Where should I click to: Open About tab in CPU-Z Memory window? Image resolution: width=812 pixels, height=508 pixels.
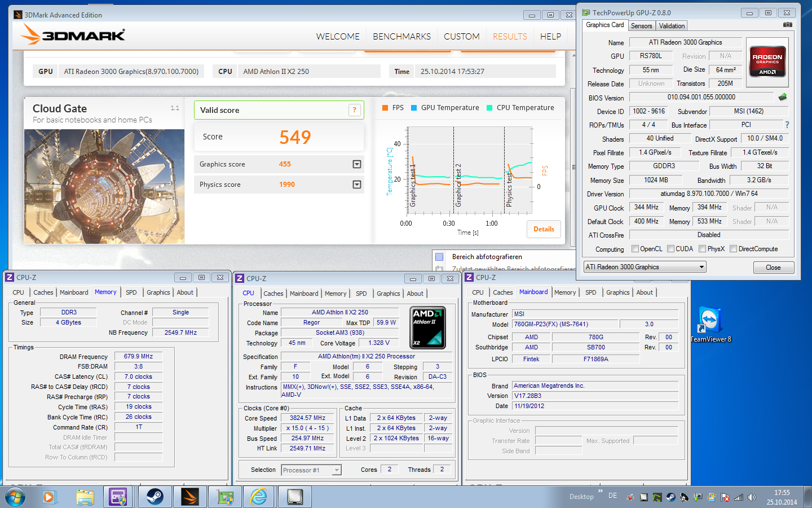pyautogui.click(x=185, y=292)
